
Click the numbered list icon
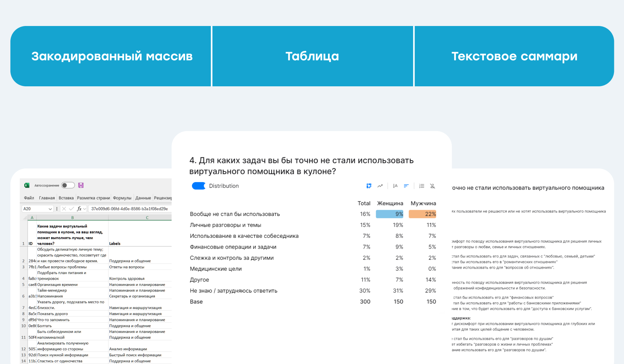[x=422, y=186]
